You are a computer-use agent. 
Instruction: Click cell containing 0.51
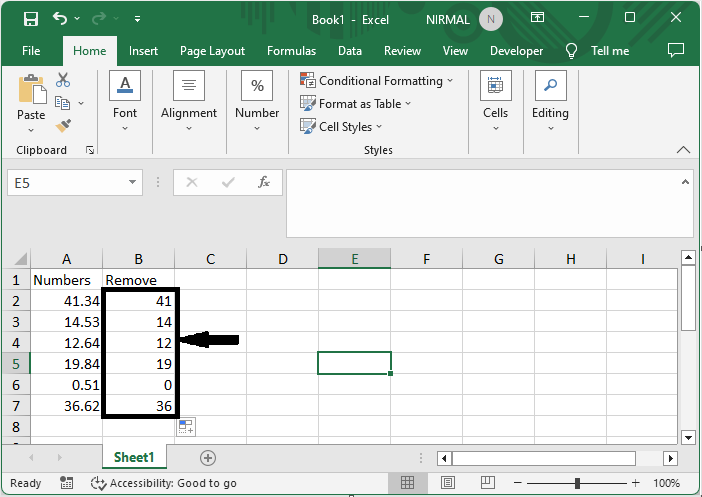[66, 385]
